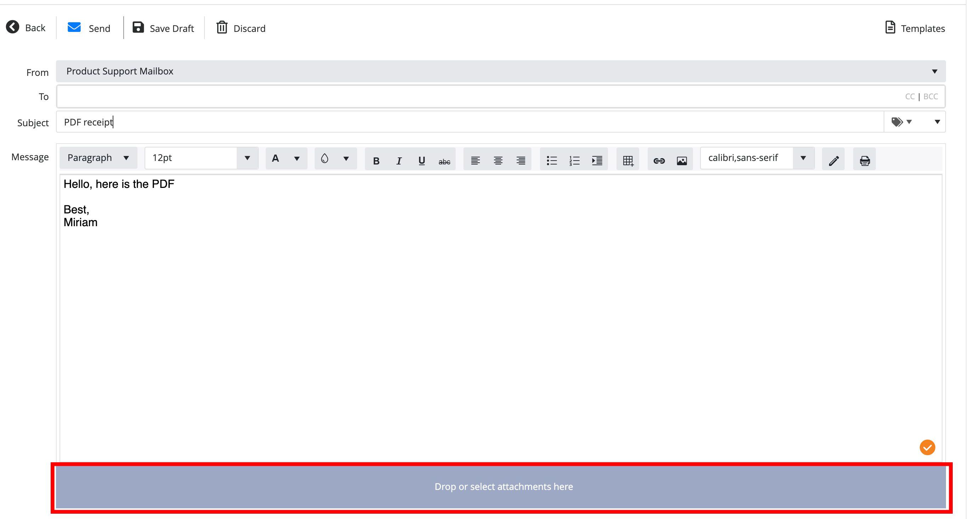Open the Paragraph style dropdown
Screen dimensions: 980x519
(x=98, y=158)
